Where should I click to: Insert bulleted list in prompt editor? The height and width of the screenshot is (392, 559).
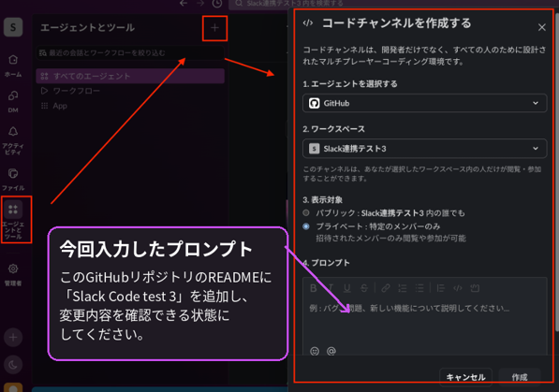tap(419, 288)
